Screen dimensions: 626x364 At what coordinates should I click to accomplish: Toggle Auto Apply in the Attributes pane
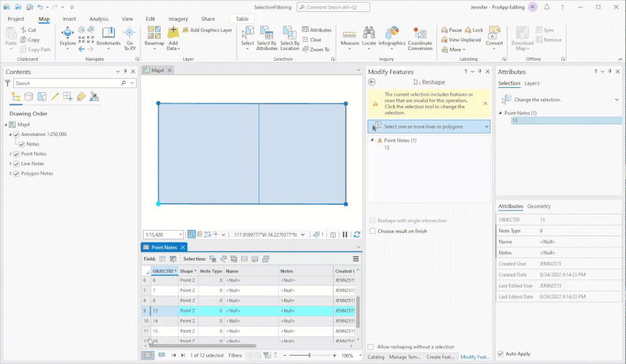point(501,353)
